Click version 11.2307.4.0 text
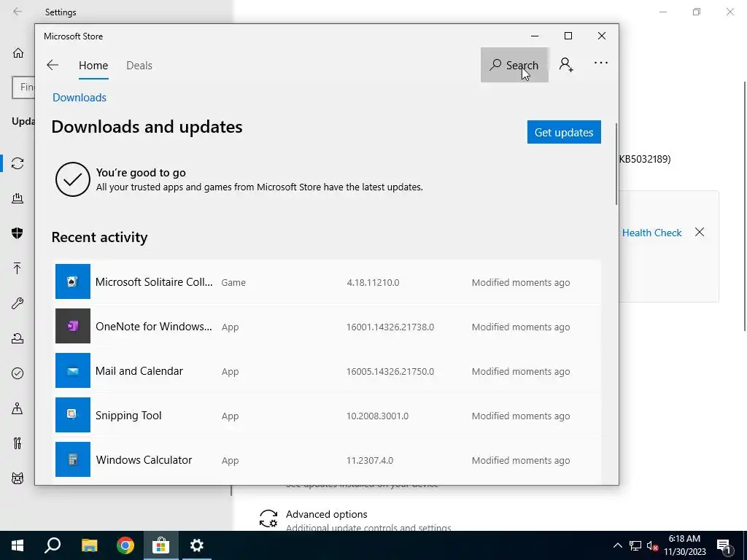Viewport: 747px width, 560px height. click(x=370, y=461)
